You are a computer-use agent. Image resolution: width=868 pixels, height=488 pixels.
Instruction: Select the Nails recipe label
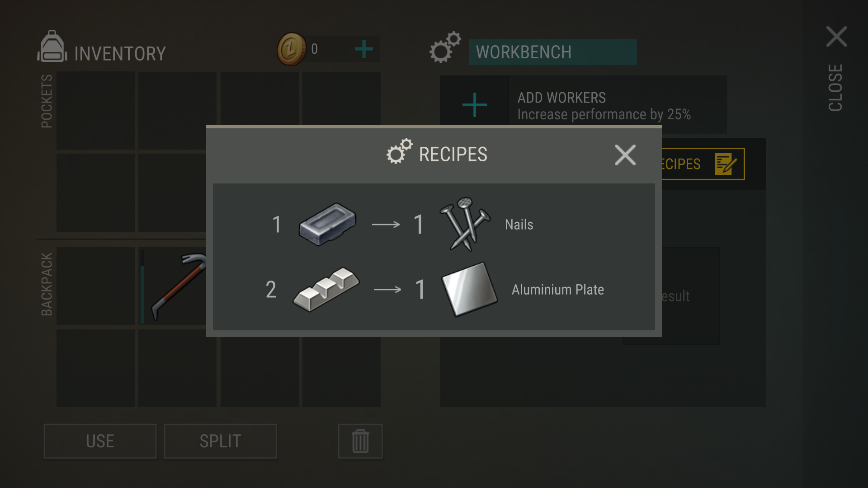tap(519, 225)
